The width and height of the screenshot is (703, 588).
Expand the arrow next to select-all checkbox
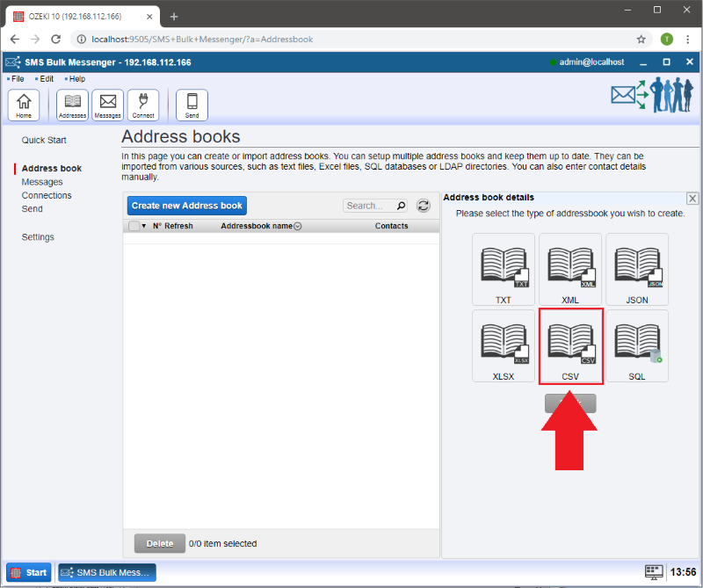(x=144, y=226)
